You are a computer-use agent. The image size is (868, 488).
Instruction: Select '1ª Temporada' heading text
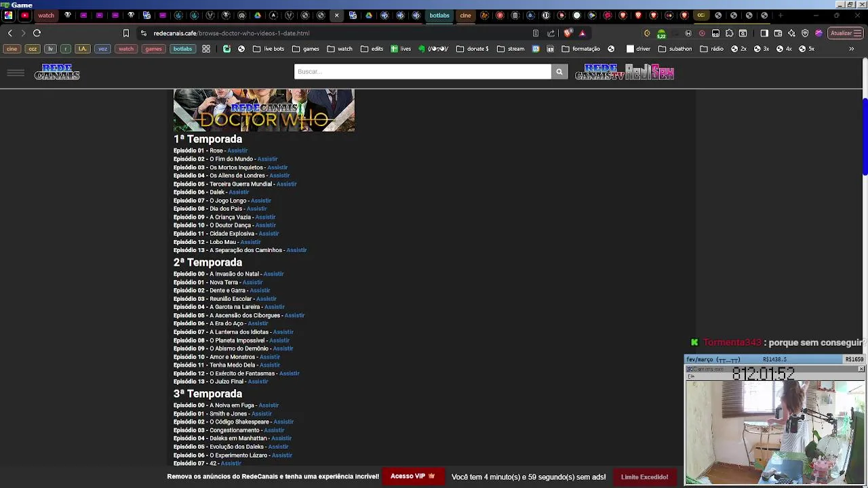[x=208, y=139]
